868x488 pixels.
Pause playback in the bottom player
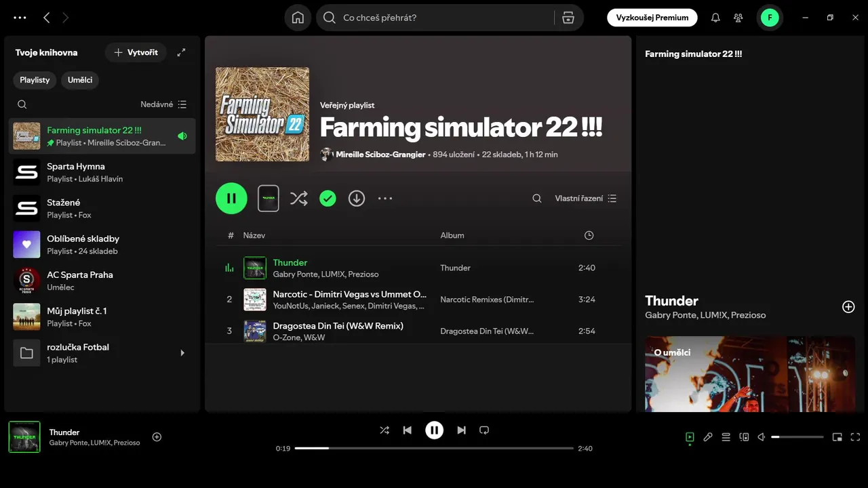click(434, 430)
